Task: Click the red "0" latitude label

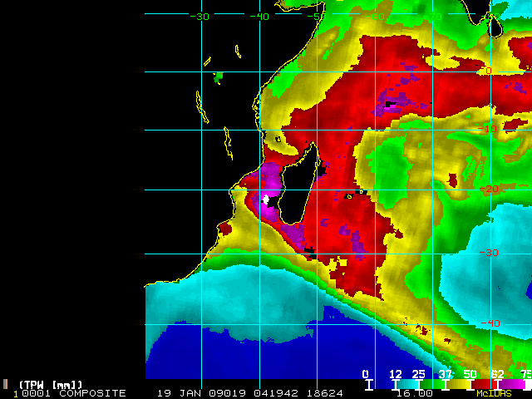Action: [x=489, y=71]
